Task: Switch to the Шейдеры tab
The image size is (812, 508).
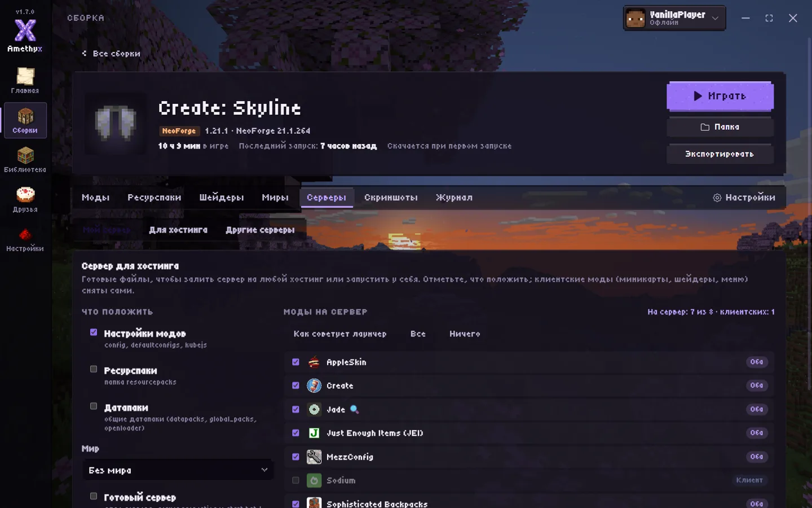Action: pyautogui.click(x=222, y=198)
